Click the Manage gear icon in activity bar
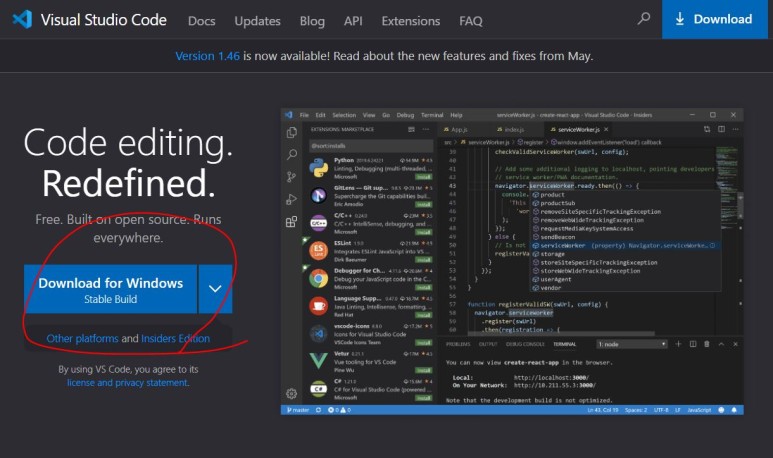 point(292,393)
